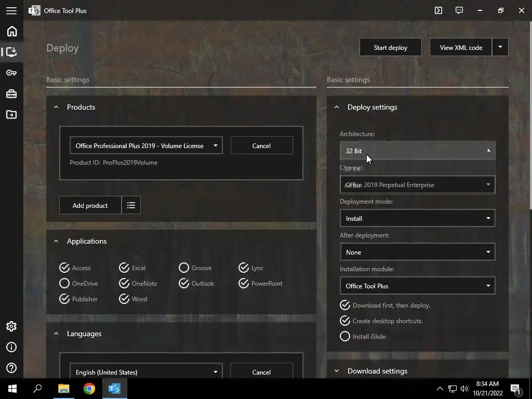Go to the Home page icon
Viewport: 532px width, 399px height.
[11, 31]
